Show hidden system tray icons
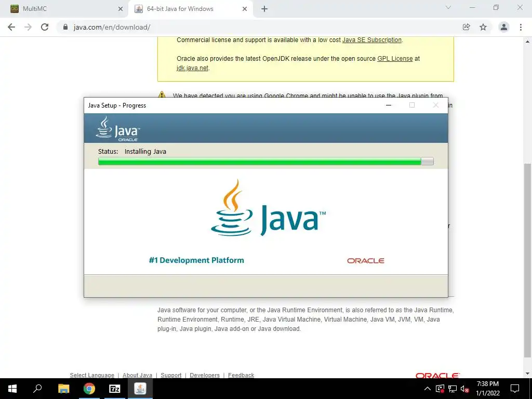532x399 pixels. point(428,389)
